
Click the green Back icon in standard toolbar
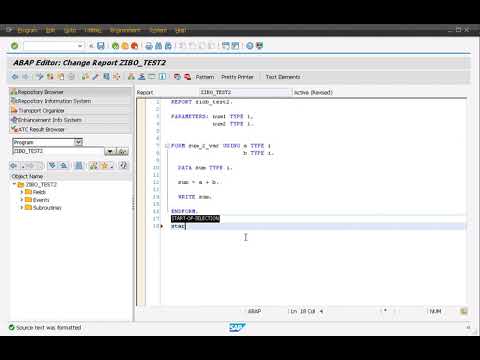click(x=115, y=46)
